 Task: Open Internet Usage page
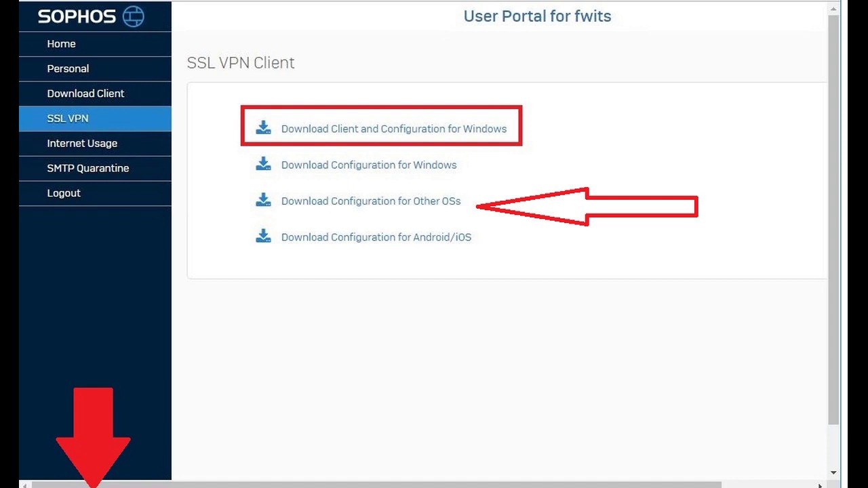[95, 143]
